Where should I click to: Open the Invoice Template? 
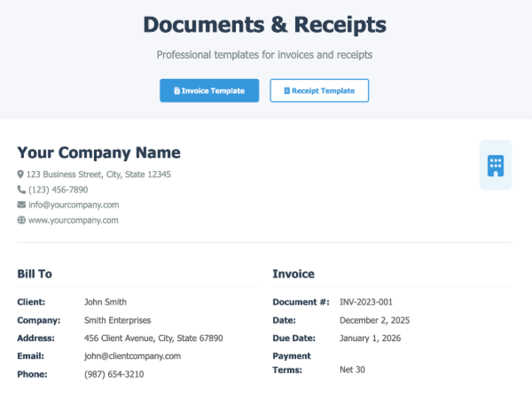tap(209, 90)
